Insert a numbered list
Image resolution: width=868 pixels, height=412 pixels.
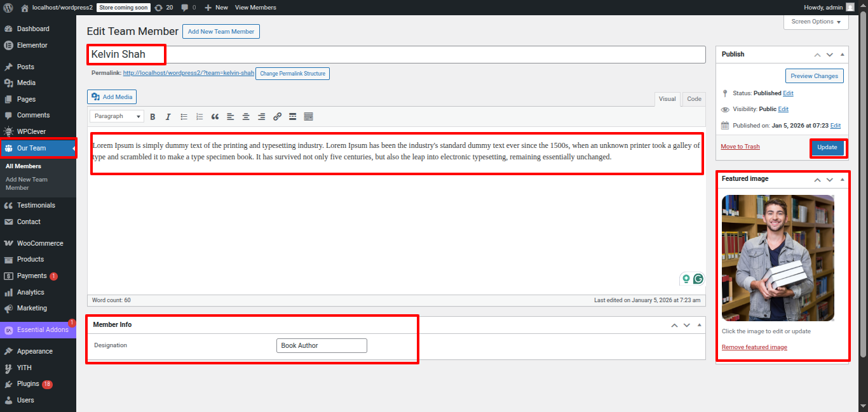coord(200,117)
